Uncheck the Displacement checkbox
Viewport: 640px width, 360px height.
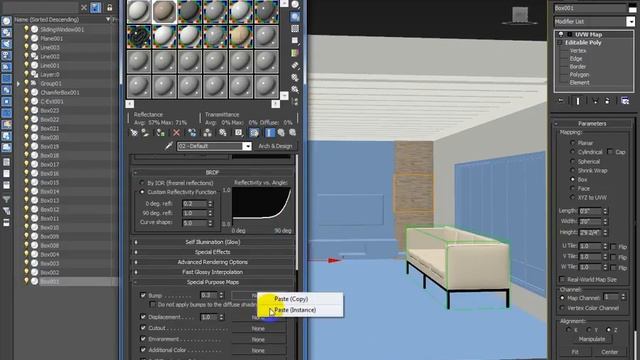click(143, 316)
